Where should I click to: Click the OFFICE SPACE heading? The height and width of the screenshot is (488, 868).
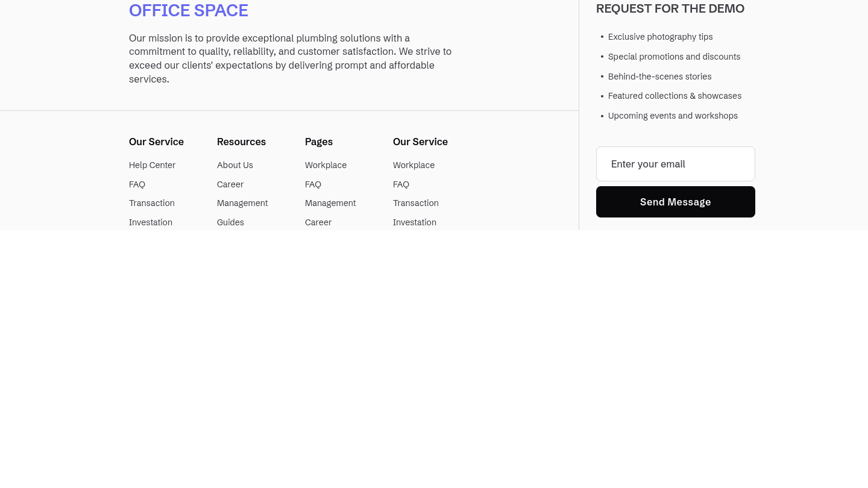tap(188, 10)
